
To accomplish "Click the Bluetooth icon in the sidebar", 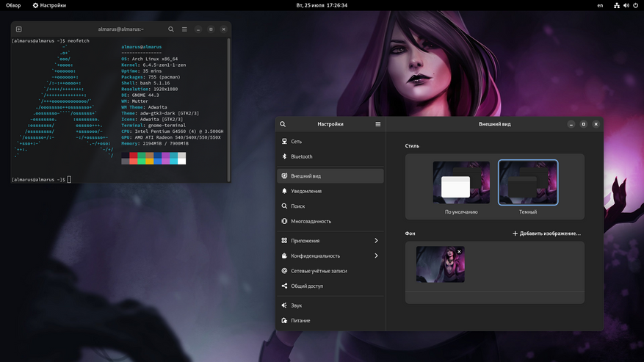I will [284, 156].
